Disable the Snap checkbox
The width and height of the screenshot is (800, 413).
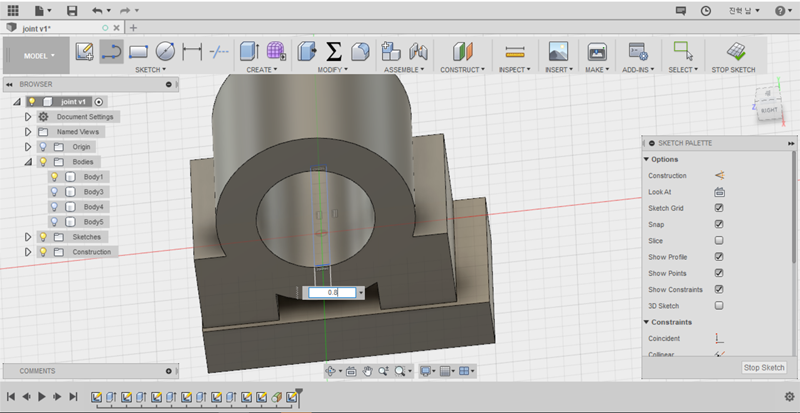click(719, 224)
